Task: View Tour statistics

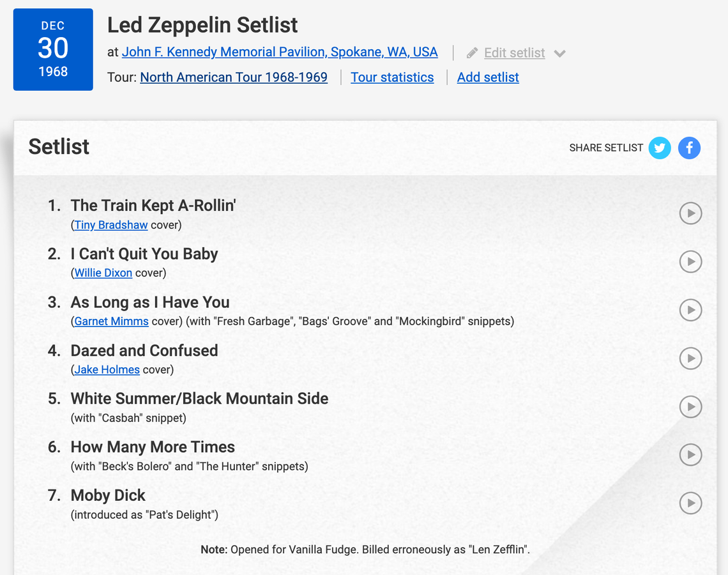Action: [392, 77]
